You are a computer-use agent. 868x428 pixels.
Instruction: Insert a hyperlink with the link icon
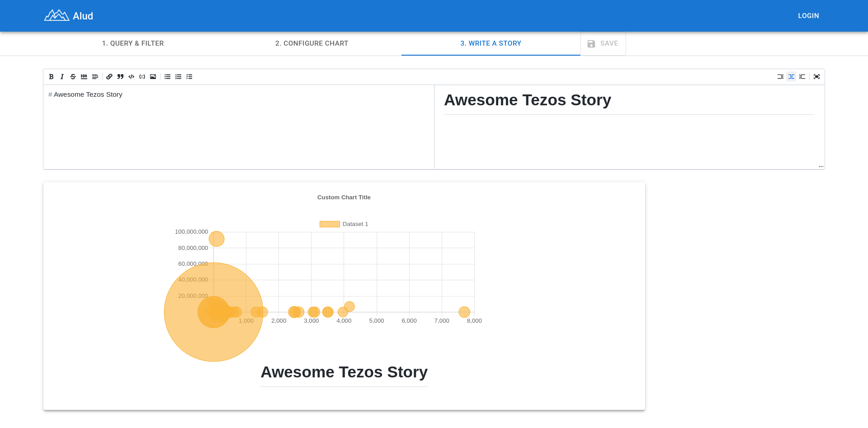109,77
